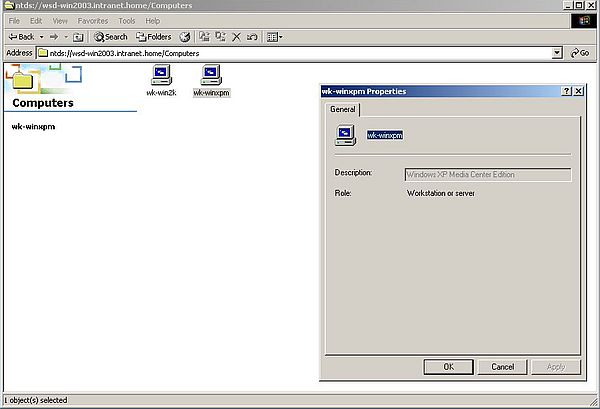Open the Edit menu

tap(36, 21)
